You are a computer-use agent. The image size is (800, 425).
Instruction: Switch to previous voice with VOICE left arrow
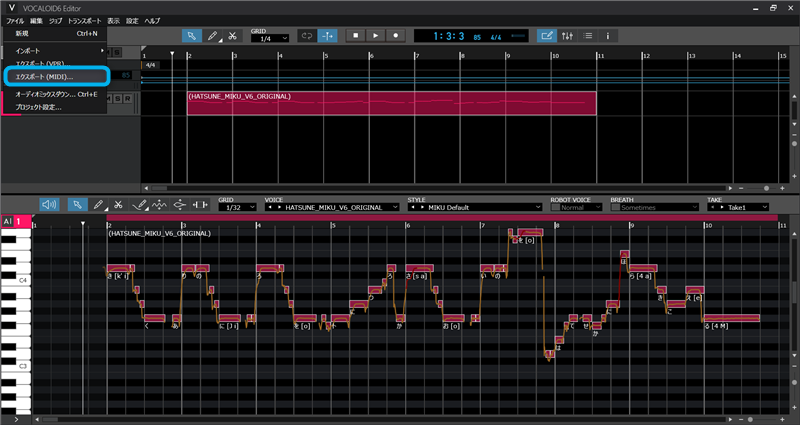[x=269, y=207]
